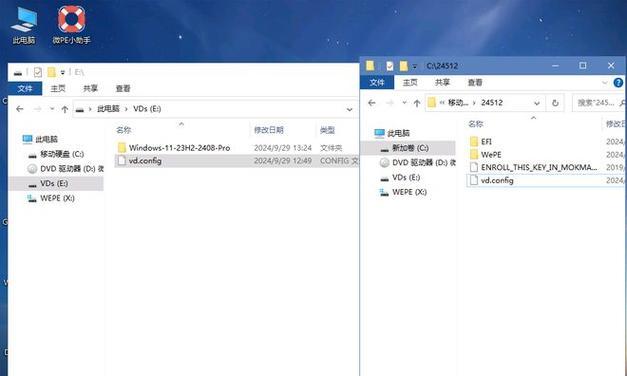The height and width of the screenshot is (376, 627).
Task: Sort by 名称 column in E:\ window
Action: pos(124,130)
